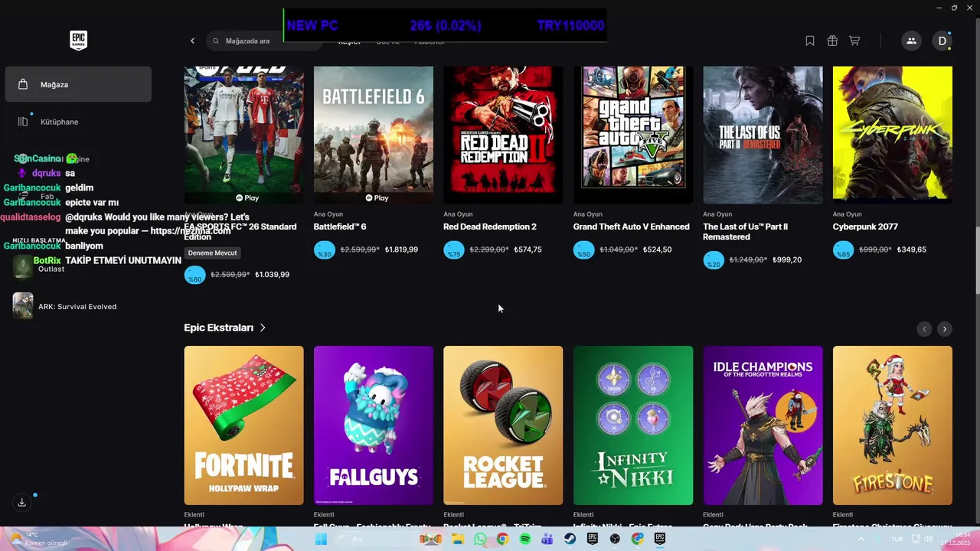Viewport: 980px width, 551px height.
Task: Click the magnifier icon in search box
Action: [216, 41]
